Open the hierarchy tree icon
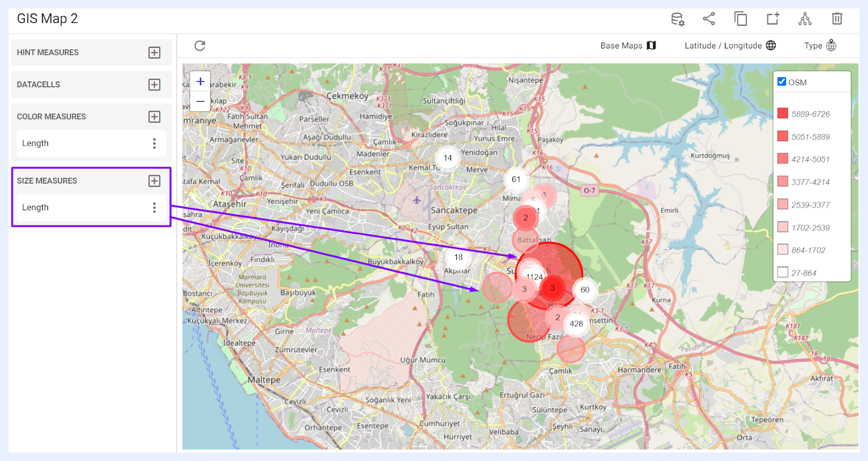Viewport: 868px width, 461px height. pos(805,19)
